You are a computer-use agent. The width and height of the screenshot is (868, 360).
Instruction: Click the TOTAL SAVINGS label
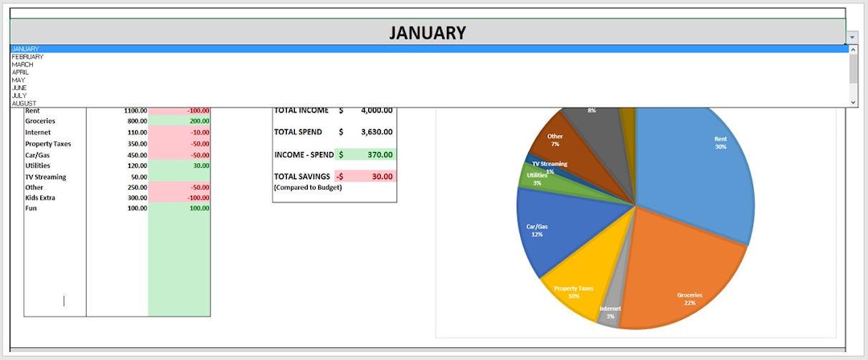302,176
